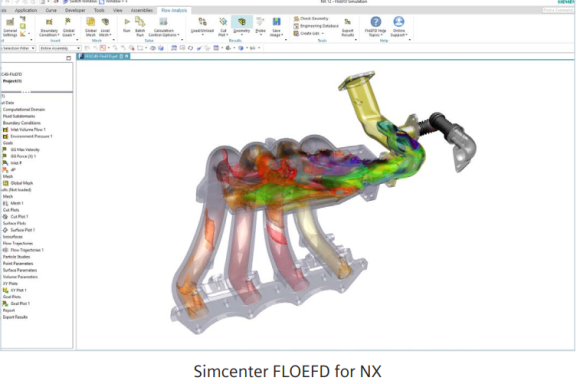Screen dimensions: 580x384
Task: Open General Settings in the ribbon
Action: point(10,27)
